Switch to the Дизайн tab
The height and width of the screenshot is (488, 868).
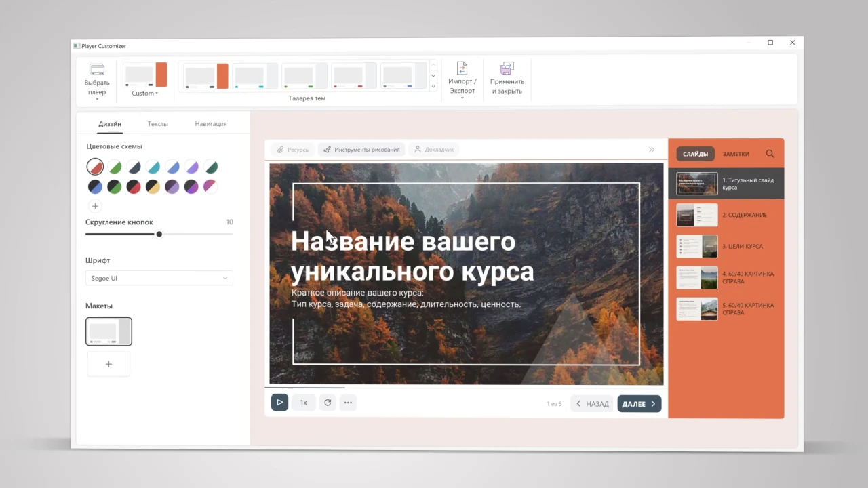[x=110, y=124]
